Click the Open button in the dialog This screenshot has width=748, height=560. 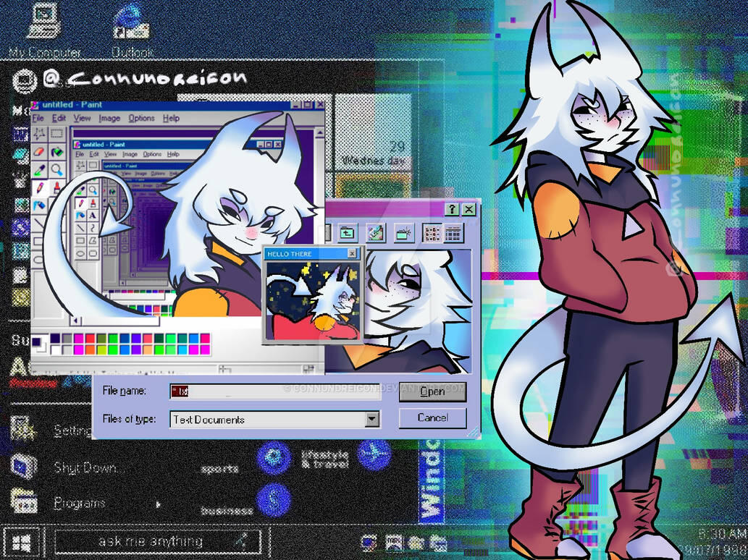point(432,391)
